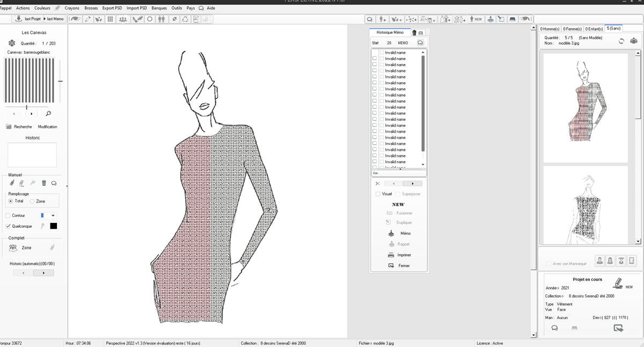The height and width of the screenshot is (347, 644).
Task: Click the recycle icon in the top toolbar
Action: pos(185,19)
